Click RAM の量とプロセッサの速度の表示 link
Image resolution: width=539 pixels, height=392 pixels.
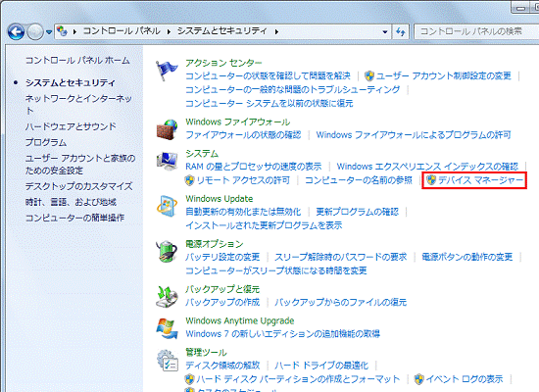click(254, 167)
